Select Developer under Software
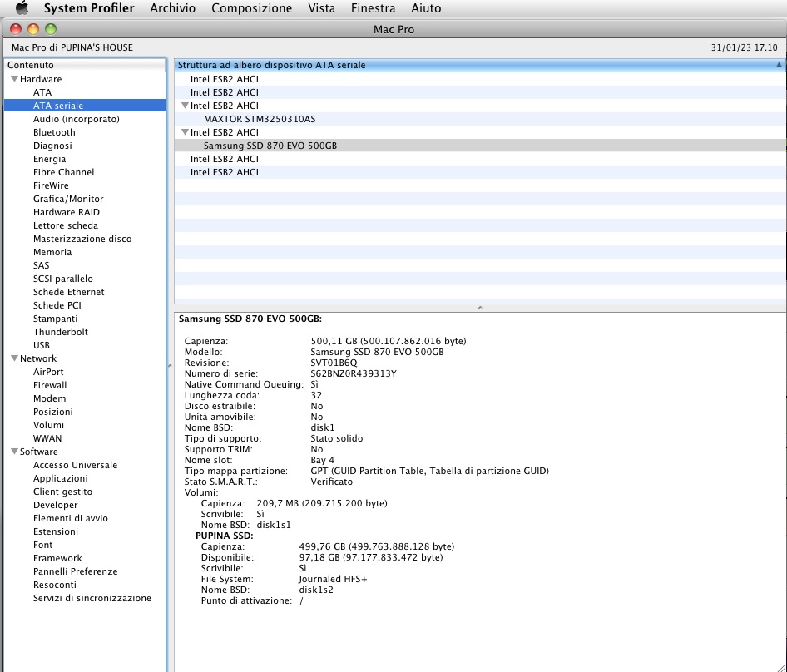 point(55,505)
